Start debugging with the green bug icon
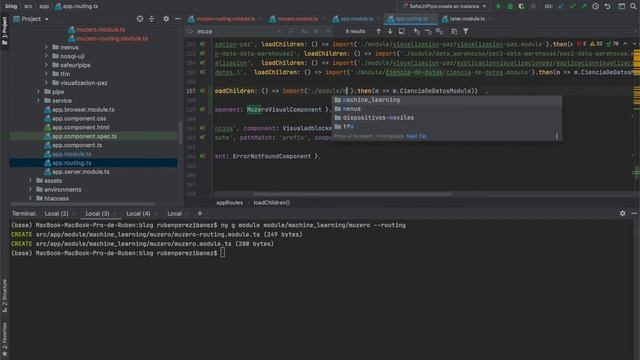 [x=510, y=7]
